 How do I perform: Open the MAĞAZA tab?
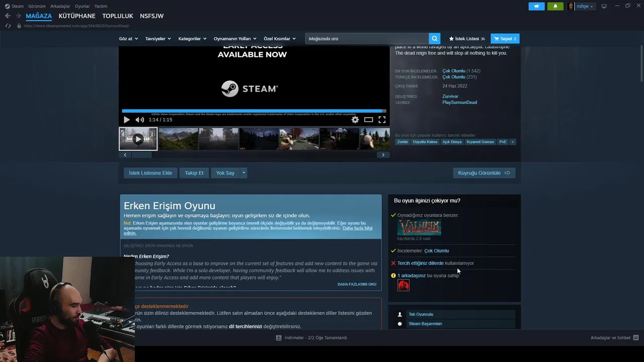click(39, 16)
